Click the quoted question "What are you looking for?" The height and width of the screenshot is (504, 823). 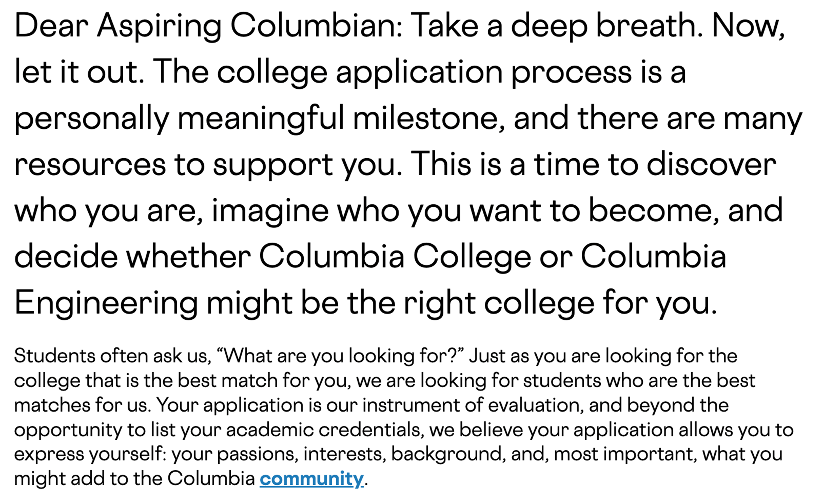[341, 356]
